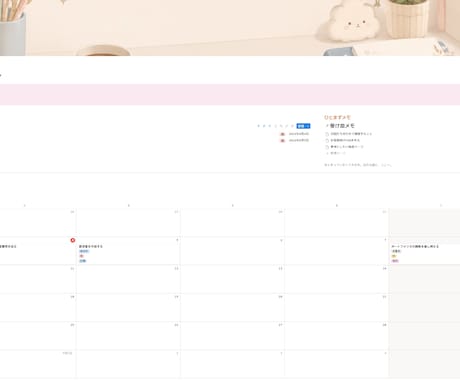Click the yellow tag on the weekend event card

click(x=394, y=256)
